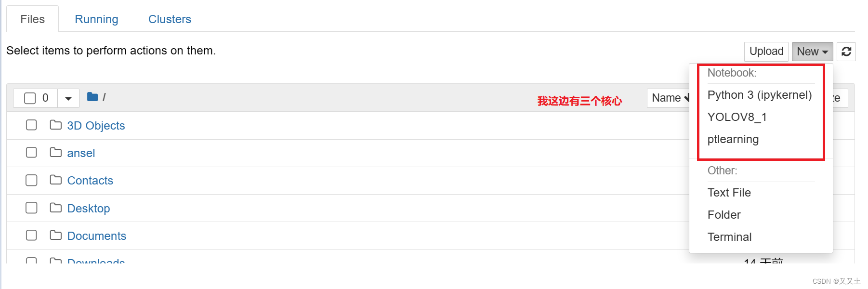Switch to the Clusters tab
Image resolution: width=868 pixels, height=289 pixels.
pyautogui.click(x=170, y=19)
